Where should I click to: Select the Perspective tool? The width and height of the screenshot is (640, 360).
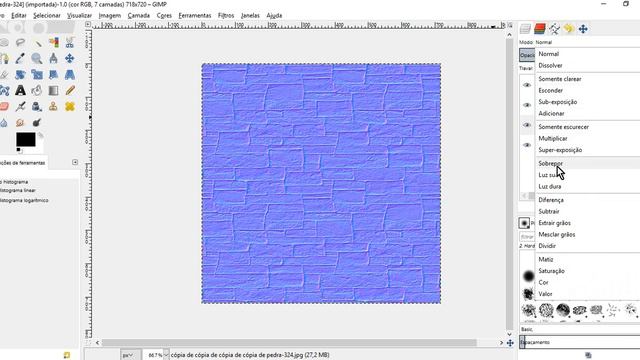point(70,75)
